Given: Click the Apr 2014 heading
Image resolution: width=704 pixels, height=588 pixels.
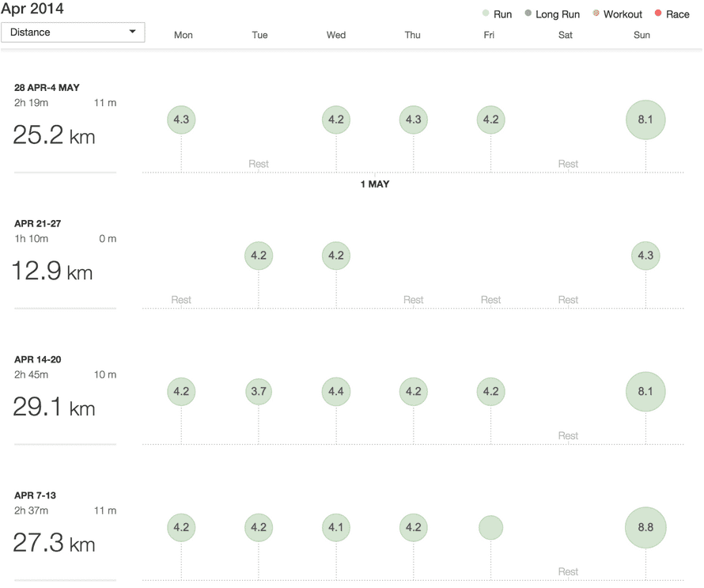Looking at the screenshot, I should pos(32,9).
